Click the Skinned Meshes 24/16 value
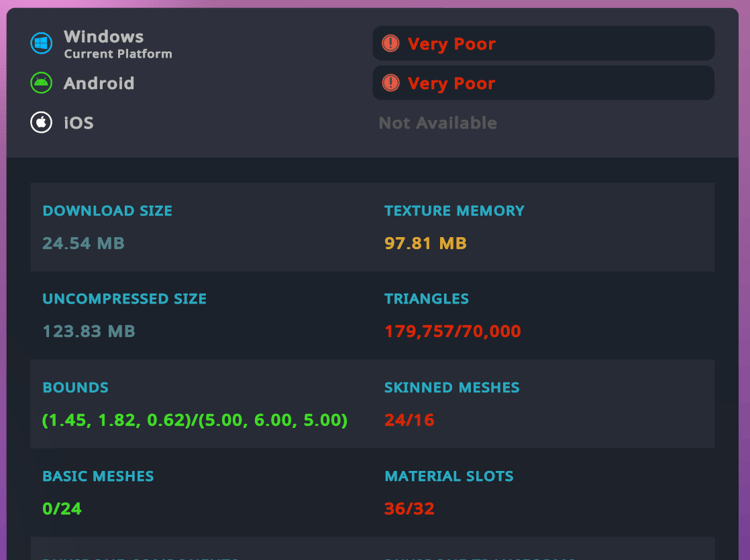This screenshot has height=560, width=750. (409, 420)
